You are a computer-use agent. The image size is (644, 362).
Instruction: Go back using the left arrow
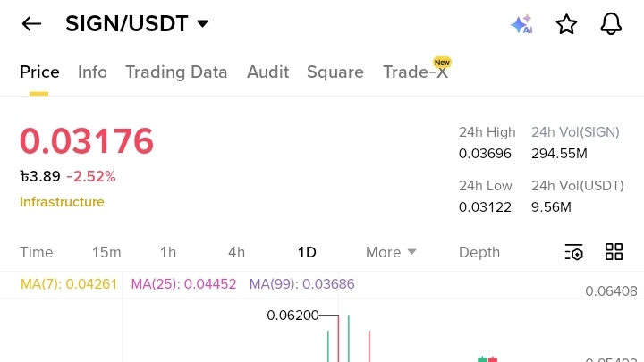tap(31, 24)
